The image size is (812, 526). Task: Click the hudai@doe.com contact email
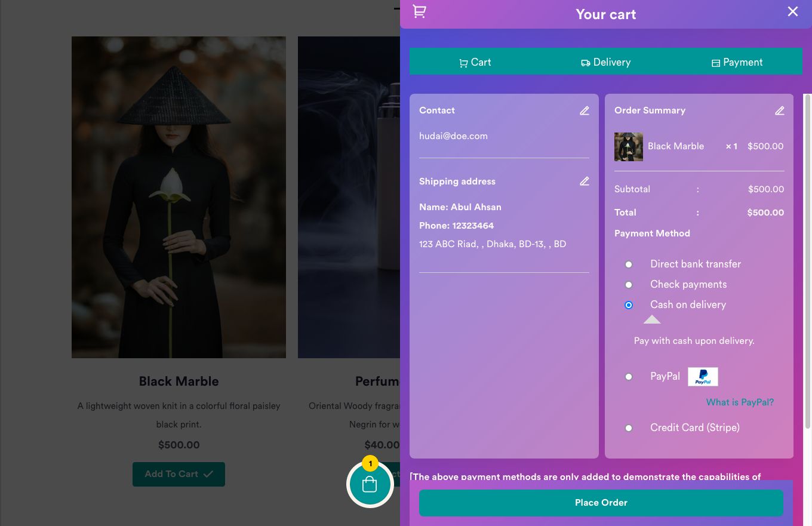point(453,136)
